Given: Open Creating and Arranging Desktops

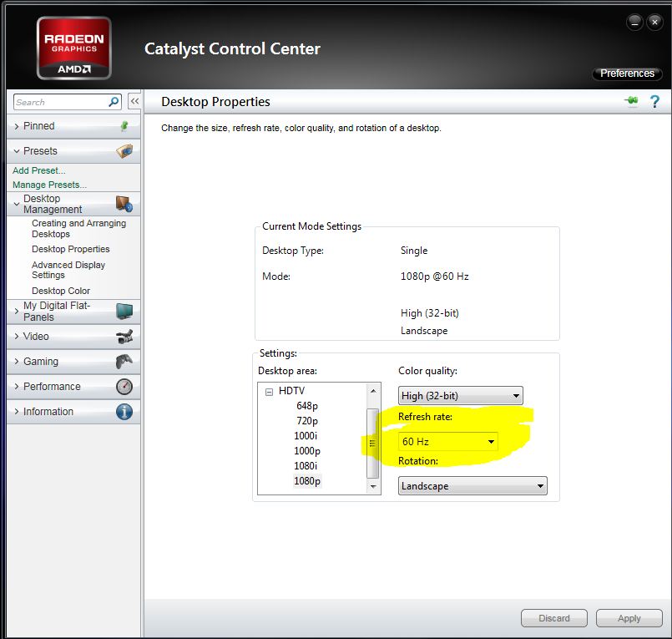Looking at the screenshot, I should point(78,229).
